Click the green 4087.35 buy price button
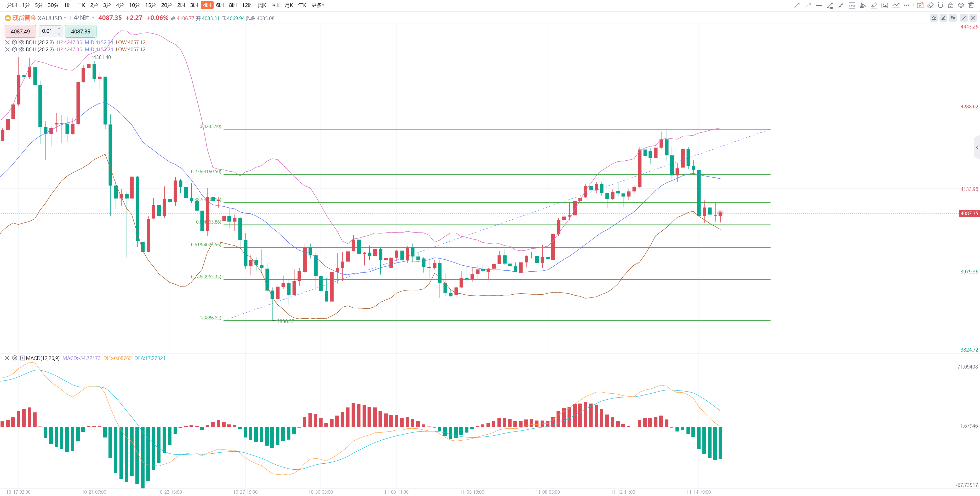Viewport: 980px width, 496px height. pos(81,31)
